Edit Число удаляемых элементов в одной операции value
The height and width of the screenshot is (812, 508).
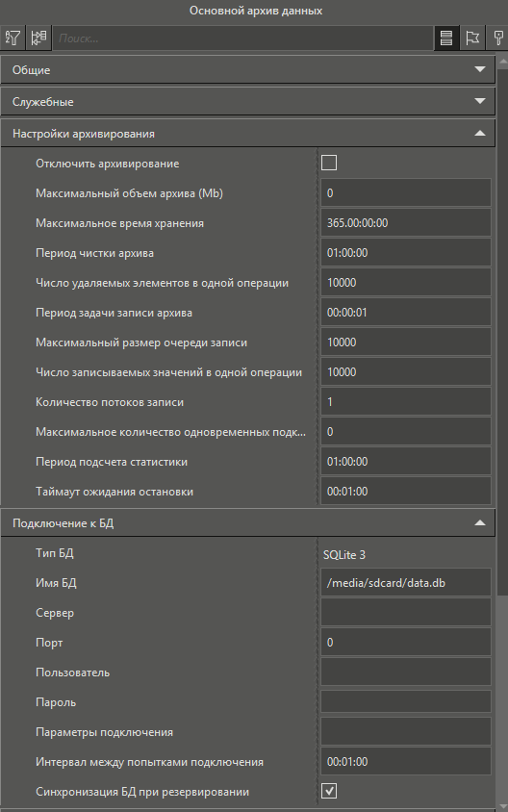(405, 283)
